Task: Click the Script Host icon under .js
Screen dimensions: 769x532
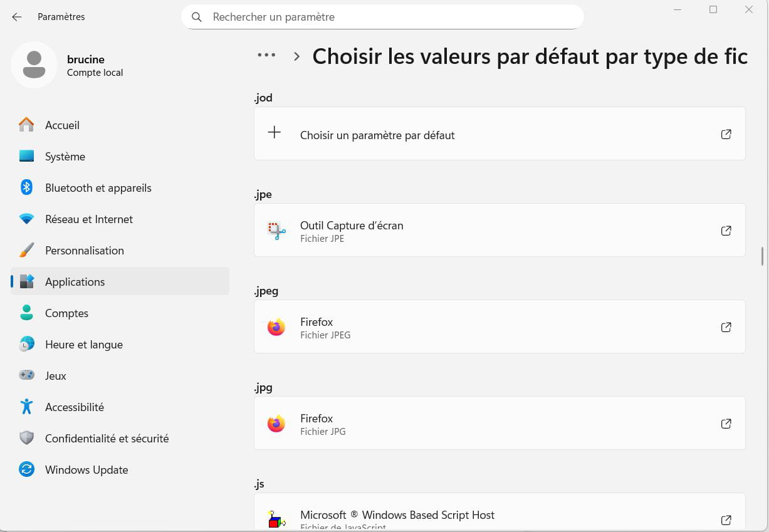Action: 276,519
